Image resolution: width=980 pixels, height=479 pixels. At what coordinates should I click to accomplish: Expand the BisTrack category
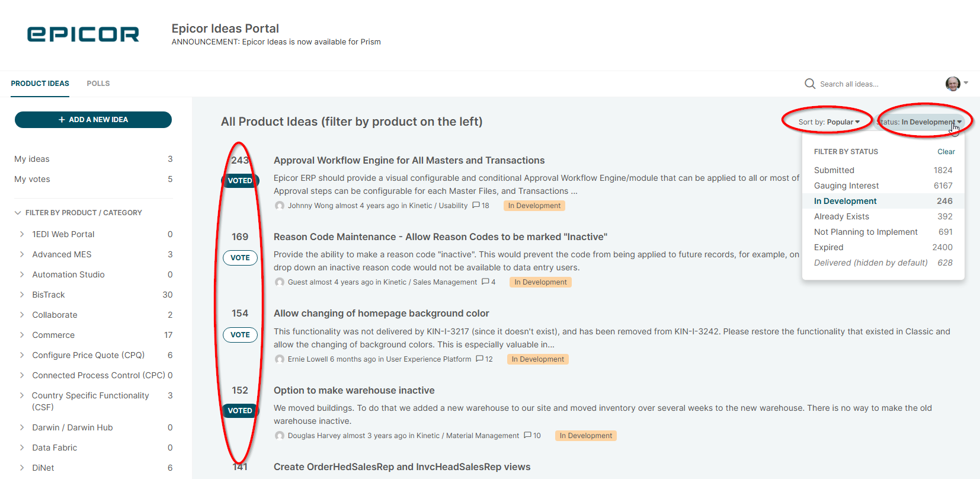coord(22,295)
